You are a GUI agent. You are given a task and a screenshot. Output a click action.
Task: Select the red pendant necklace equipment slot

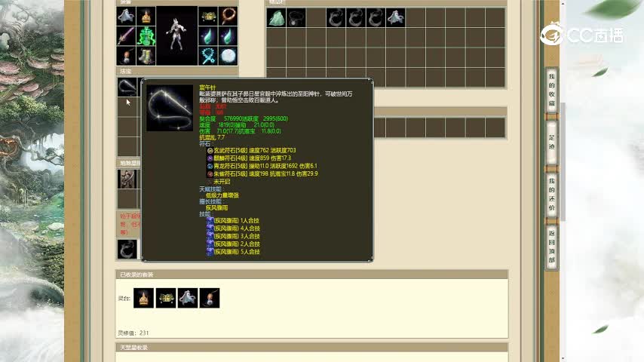[x=126, y=56]
